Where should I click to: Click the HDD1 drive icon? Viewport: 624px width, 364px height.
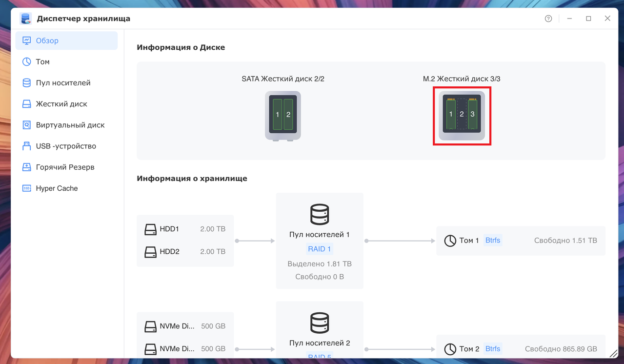pyautogui.click(x=150, y=229)
